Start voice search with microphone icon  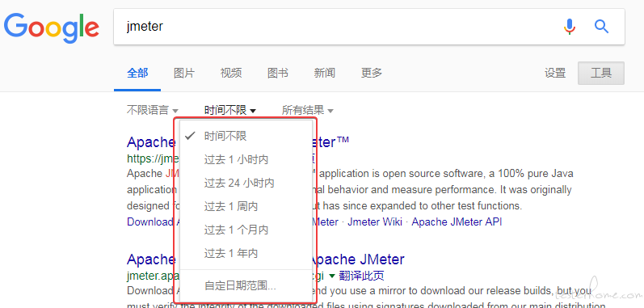point(569,27)
